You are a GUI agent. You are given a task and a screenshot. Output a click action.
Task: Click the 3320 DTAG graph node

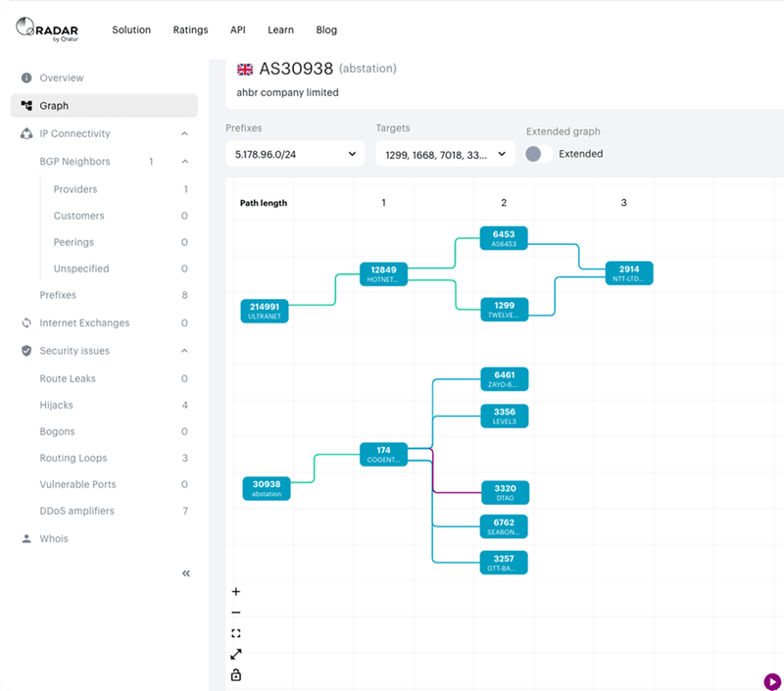coord(505,492)
